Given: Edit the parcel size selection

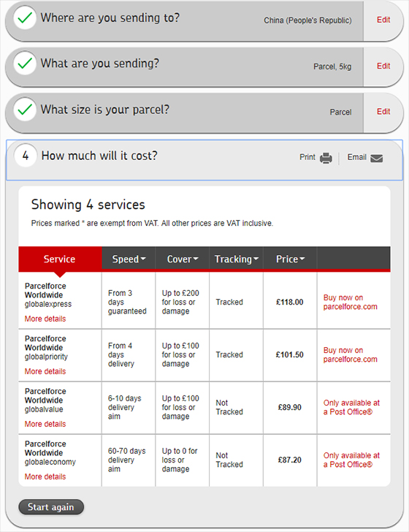Looking at the screenshot, I should coord(383,112).
